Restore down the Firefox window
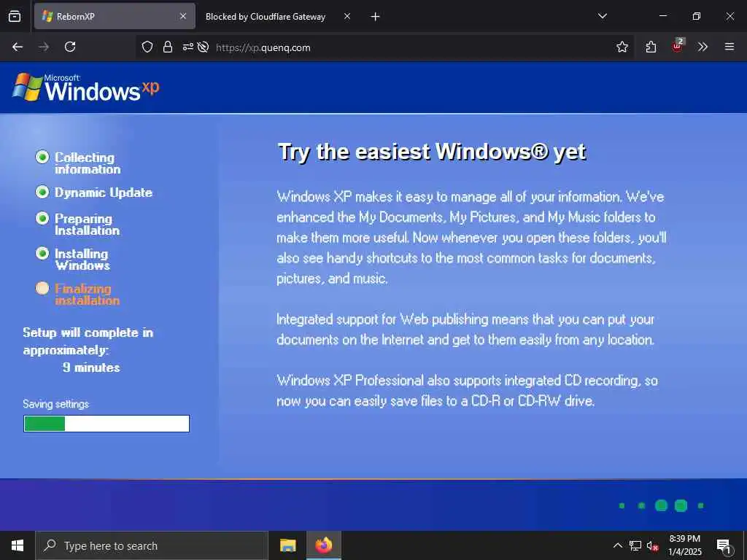The height and width of the screenshot is (560, 747). [696, 16]
